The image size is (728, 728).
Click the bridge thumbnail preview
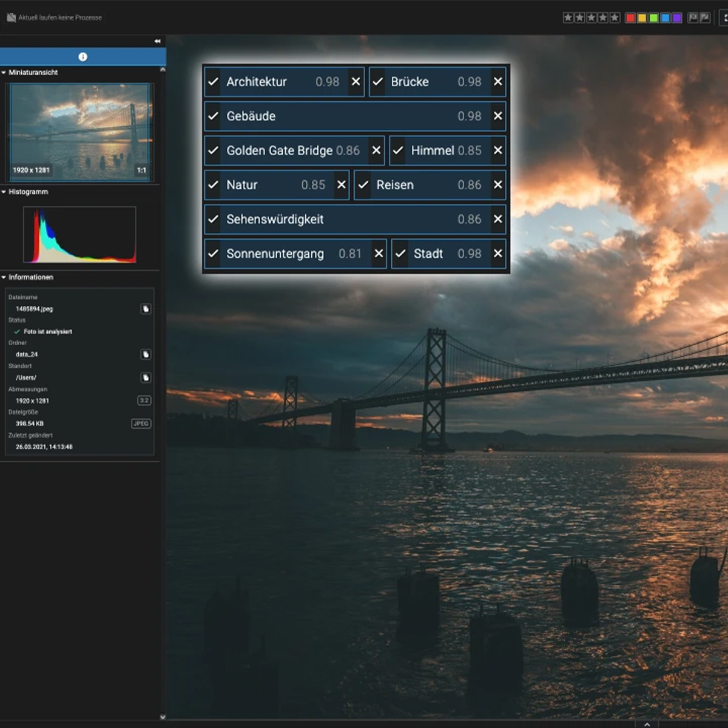point(79,132)
